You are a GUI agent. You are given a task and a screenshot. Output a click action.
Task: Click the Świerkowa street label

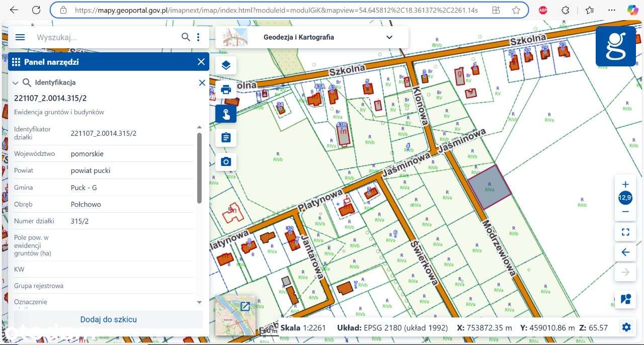click(423, 263)
